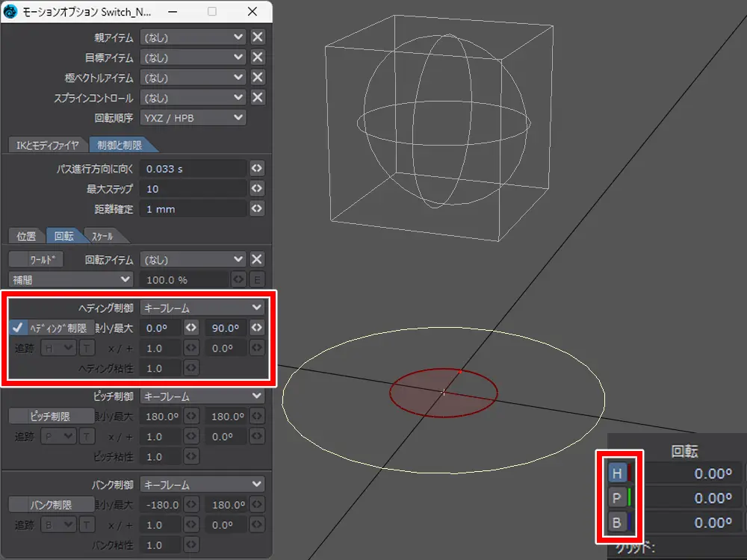747x560 pixels.
Task: Expand the ヘディング制御 キーフレーム dropdown
Action: point(202,307)
